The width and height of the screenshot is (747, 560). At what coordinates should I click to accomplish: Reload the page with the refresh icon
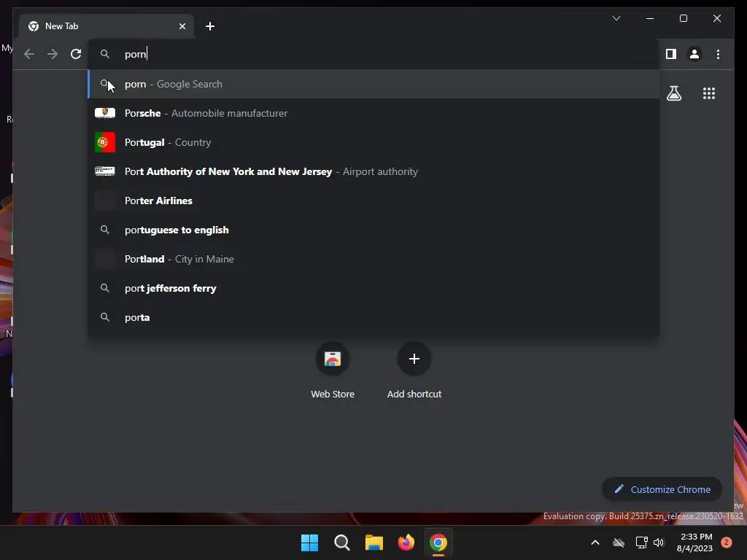(x=76, y=54)
